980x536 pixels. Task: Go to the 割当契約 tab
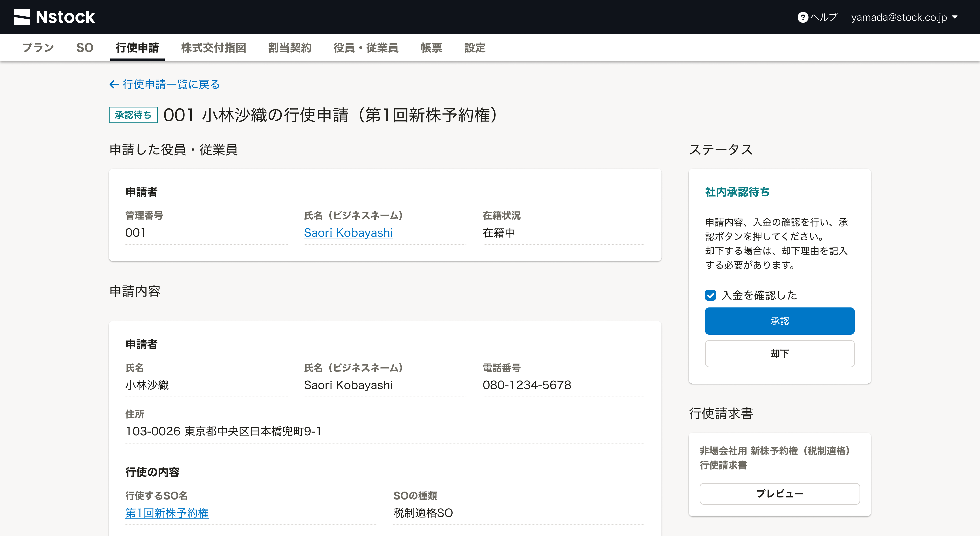coord(289,48)
